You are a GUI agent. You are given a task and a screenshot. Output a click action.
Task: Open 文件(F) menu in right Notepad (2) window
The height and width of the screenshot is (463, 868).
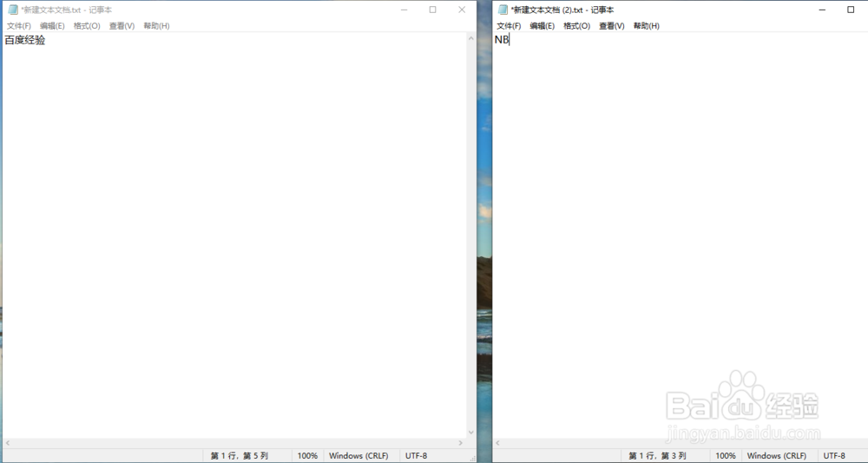coord(509,26)
